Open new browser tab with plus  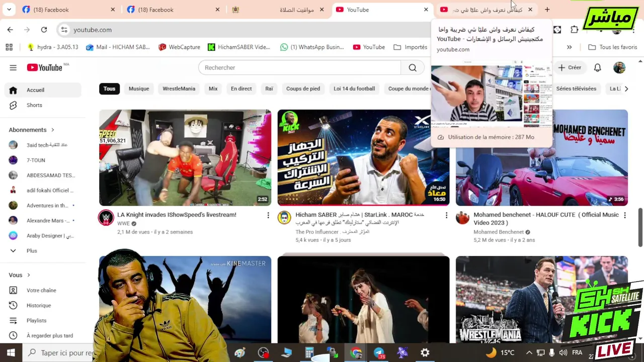coord(547,10)
